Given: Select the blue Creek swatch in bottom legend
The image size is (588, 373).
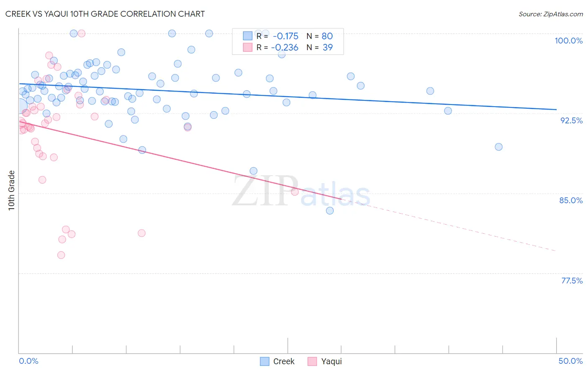Looking at the screenshot, I should 264,361.
